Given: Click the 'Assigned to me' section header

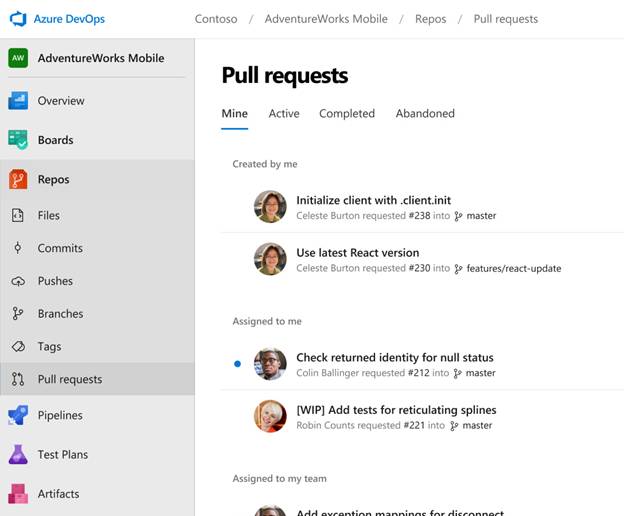Looking at the screenshot, I should coord(267,321).
